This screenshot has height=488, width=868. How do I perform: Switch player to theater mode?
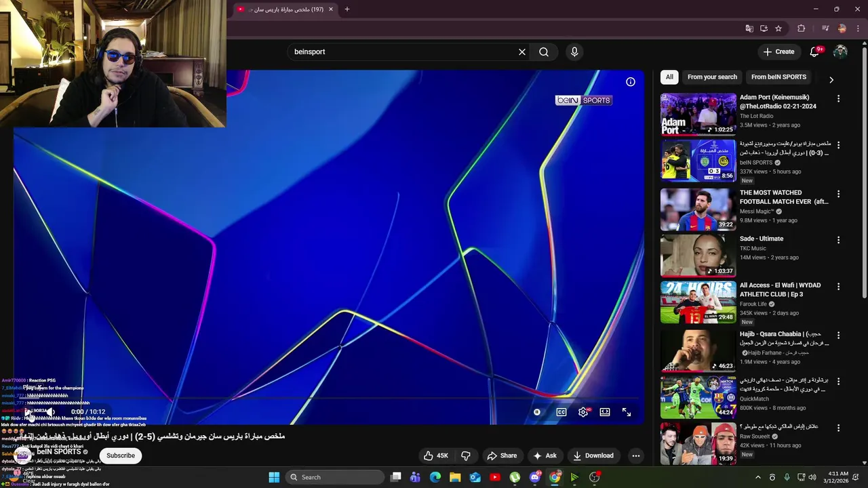pos(605,412)
